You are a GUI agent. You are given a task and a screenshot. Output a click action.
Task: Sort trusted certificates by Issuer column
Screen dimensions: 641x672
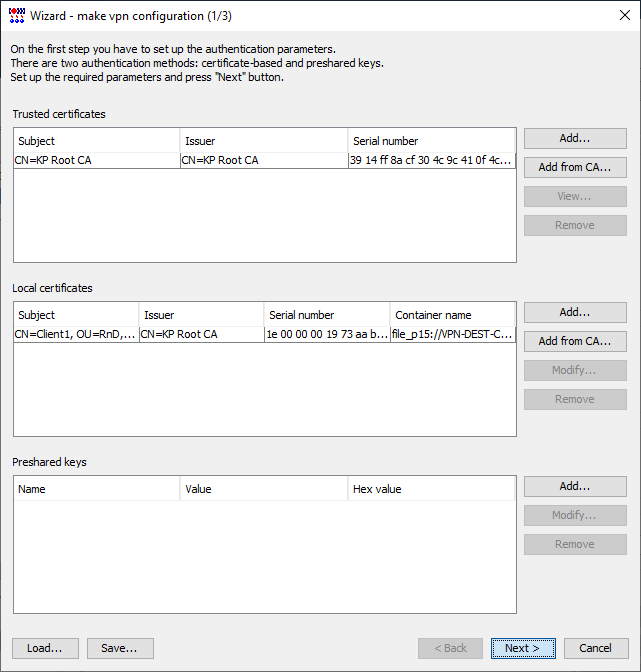(x=264, y=141)
